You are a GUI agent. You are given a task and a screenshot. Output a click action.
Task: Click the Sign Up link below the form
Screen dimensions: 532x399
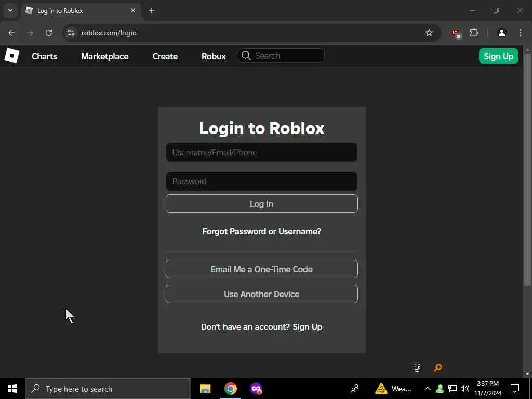coord(308,327)
